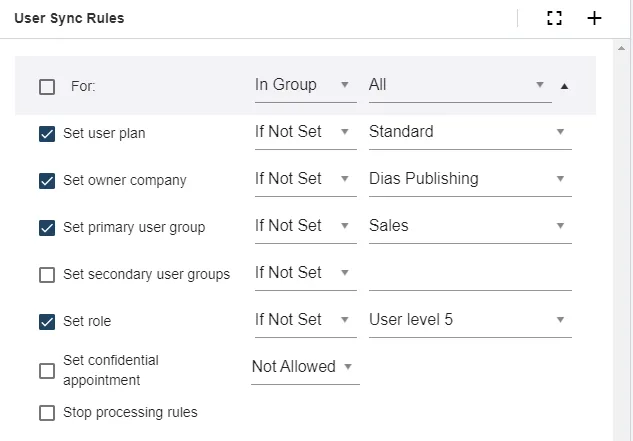
Task: Uncheck Set primary user group checkbox
Action: pos(47,228)
